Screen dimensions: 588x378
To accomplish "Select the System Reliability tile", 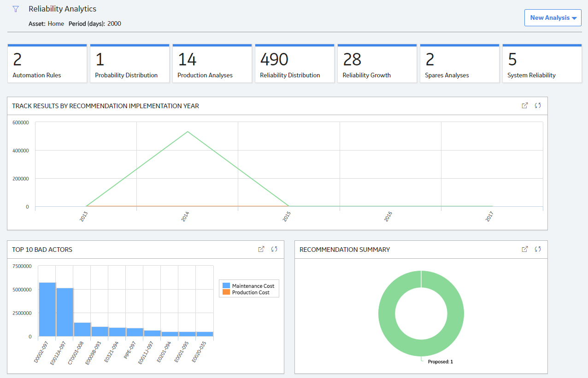I will point(542,64).
